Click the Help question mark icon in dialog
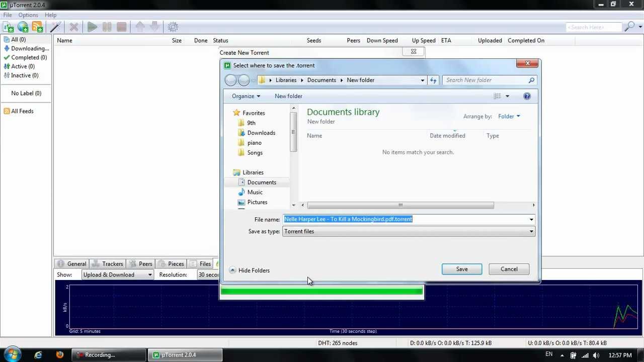 (527, 96)
